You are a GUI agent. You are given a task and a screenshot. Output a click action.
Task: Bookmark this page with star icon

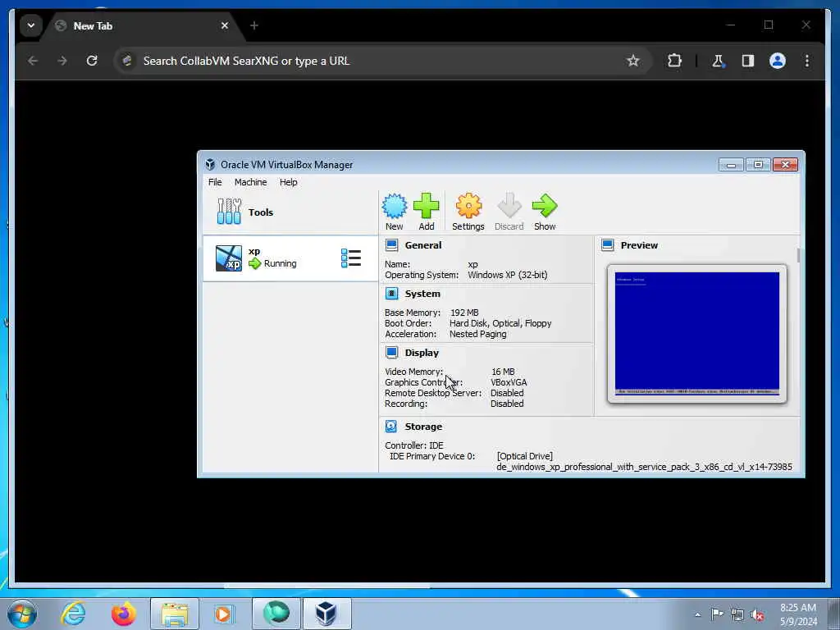tap(632, 61)
